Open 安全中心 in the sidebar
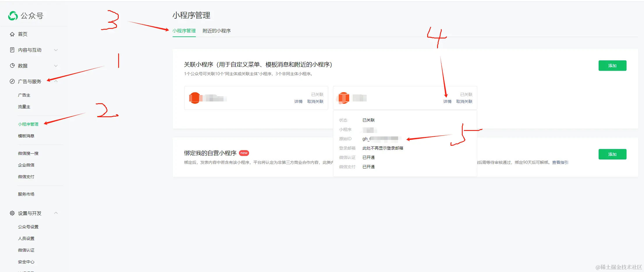Viewport: 644px width, 272px height. 26,262
